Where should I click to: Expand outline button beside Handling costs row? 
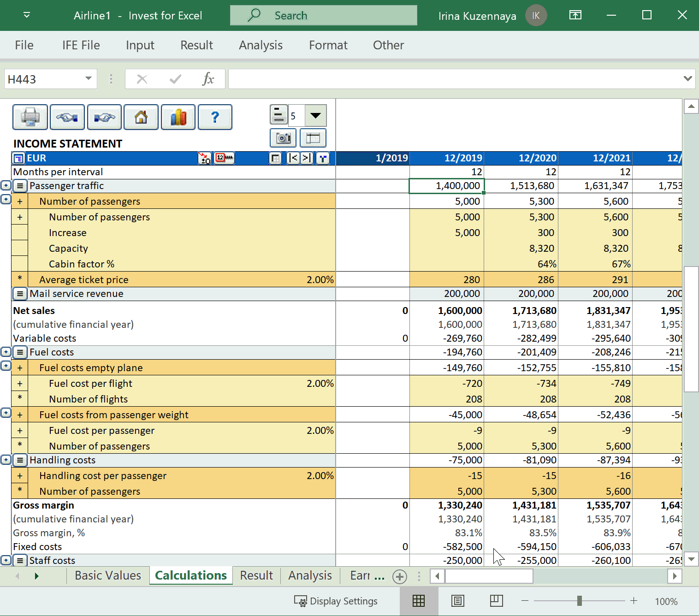pos(6,460)
